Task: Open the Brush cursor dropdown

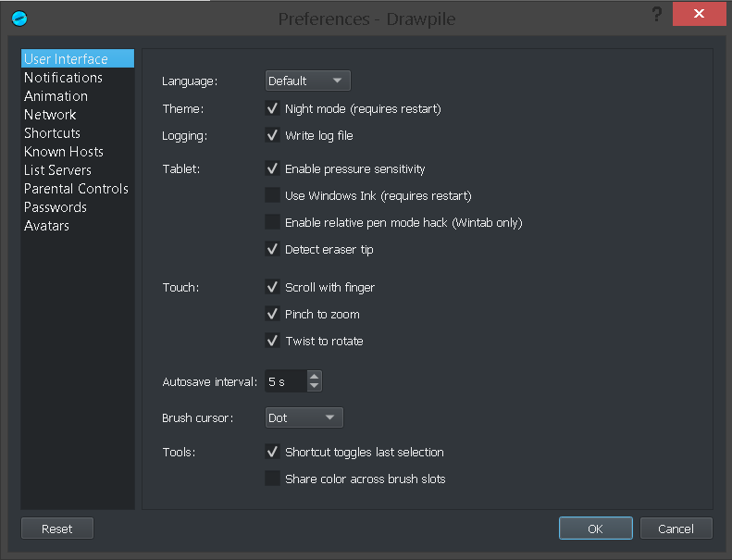Action: click(x=304, y=417)
